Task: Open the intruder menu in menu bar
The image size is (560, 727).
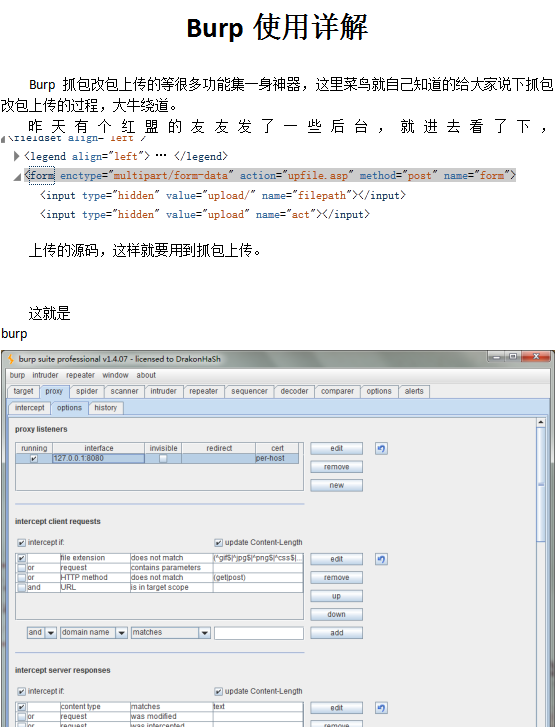Action: click(45, 375)
